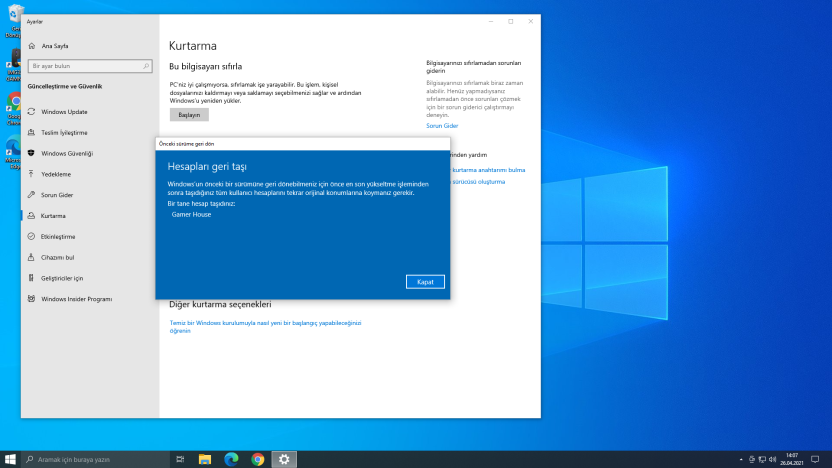Click the kurtarma anahtarımı bulma link

488,170
